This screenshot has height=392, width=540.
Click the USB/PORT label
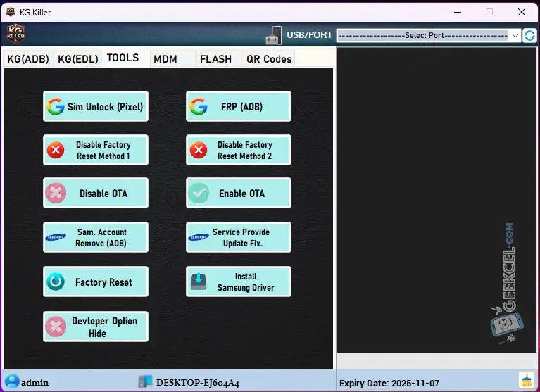[309, 35]
